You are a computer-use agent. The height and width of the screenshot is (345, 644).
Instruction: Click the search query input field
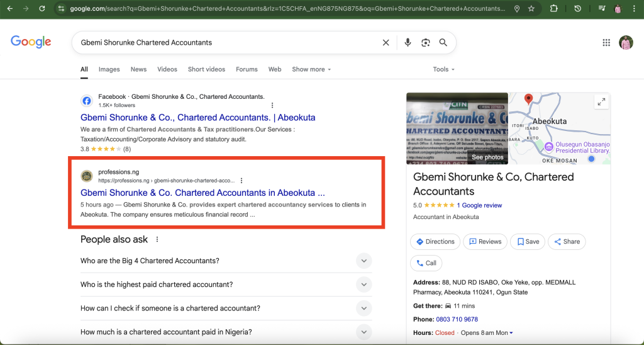pos(228,42)
